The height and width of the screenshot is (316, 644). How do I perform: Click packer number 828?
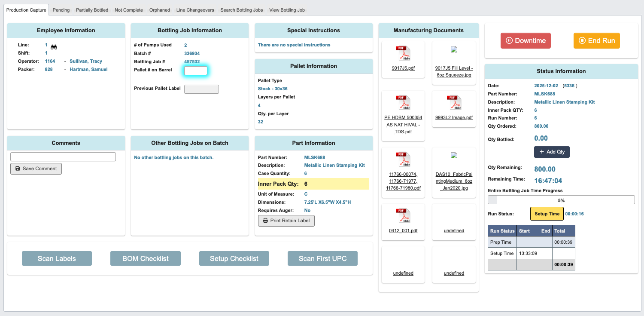[49, 69]
